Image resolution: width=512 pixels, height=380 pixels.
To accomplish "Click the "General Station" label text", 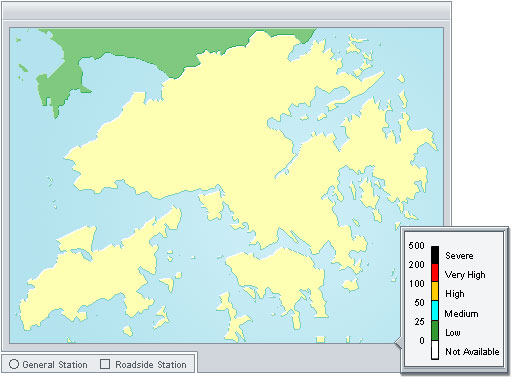I will tap(55, 365).
